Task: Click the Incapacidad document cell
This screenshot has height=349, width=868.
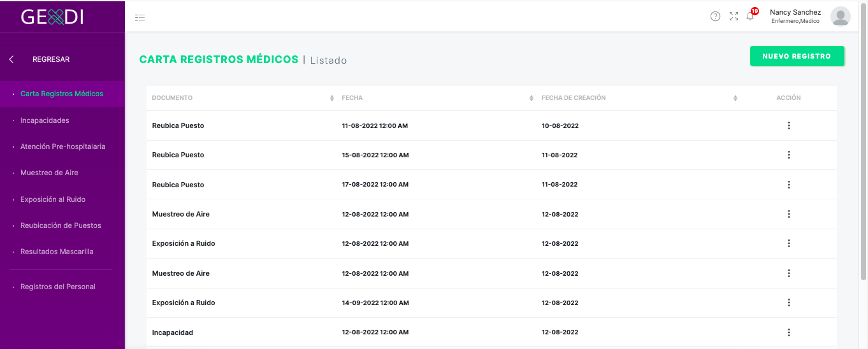Action: [x=172, y=332]
